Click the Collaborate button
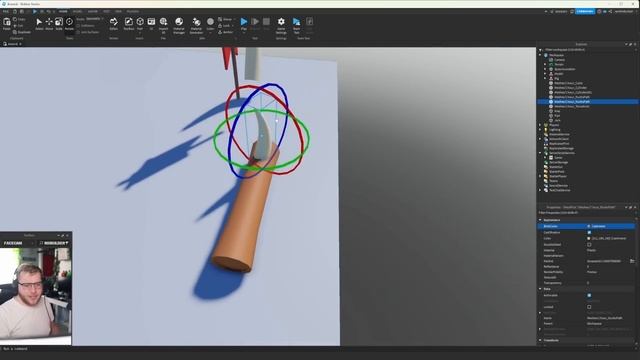The image size is (640, 360). coord(585,11)
